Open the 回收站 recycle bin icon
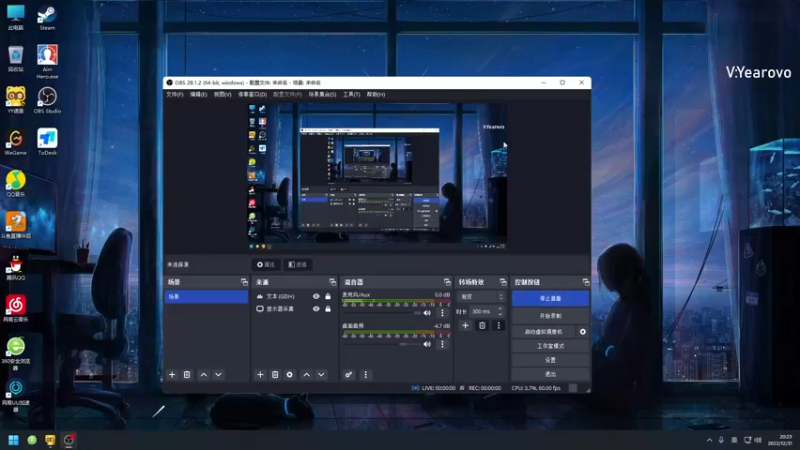Image resolution: width=800 pixels, height=450 pixels. click(15, 59)
